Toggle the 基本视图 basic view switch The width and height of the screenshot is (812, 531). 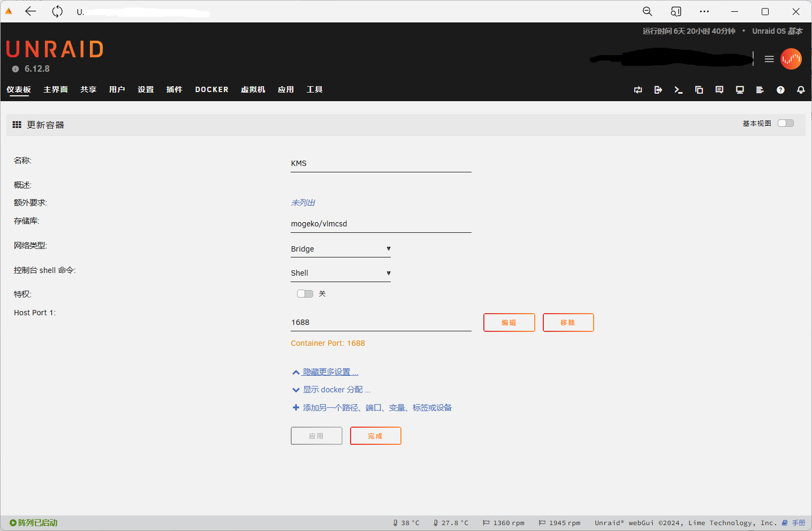[x=786, y=123]
